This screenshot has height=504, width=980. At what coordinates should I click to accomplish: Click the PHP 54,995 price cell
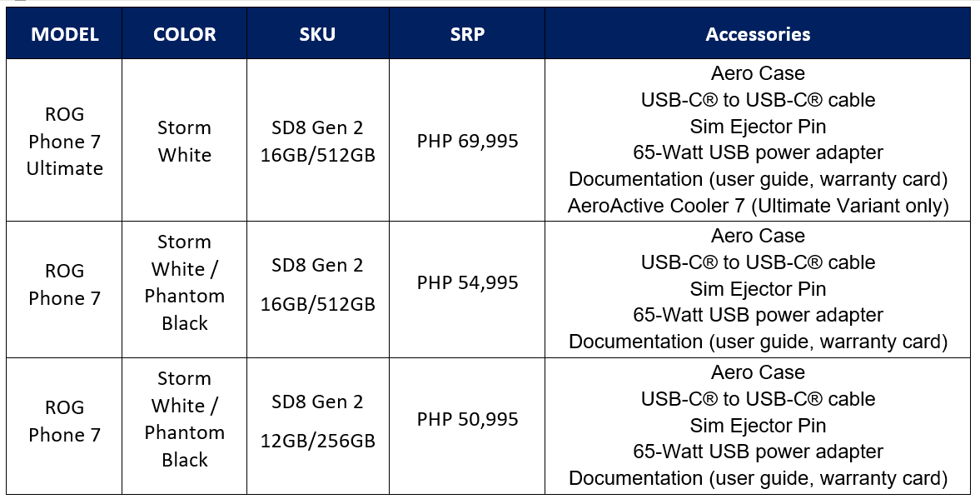pos(467,282)
